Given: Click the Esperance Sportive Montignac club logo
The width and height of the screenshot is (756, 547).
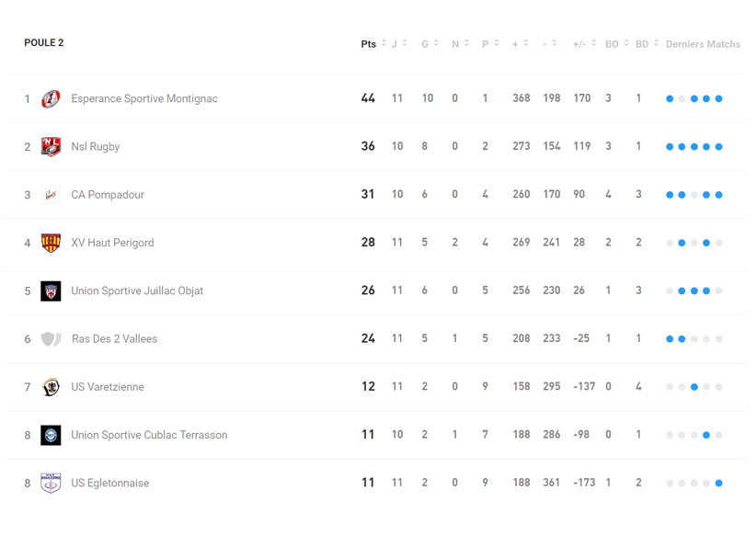Looking at the screenshot, I should pyautogui.click(x=51, y=98).
